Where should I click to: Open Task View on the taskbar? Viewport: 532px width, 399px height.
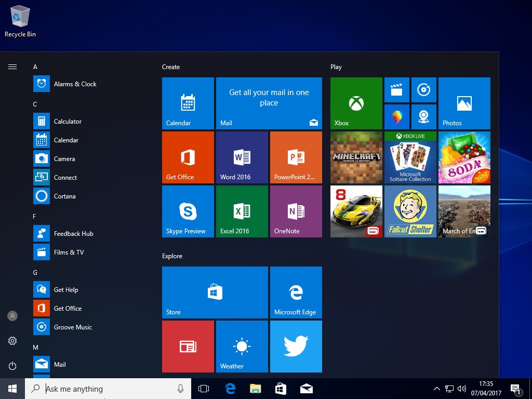coord(204,389)
